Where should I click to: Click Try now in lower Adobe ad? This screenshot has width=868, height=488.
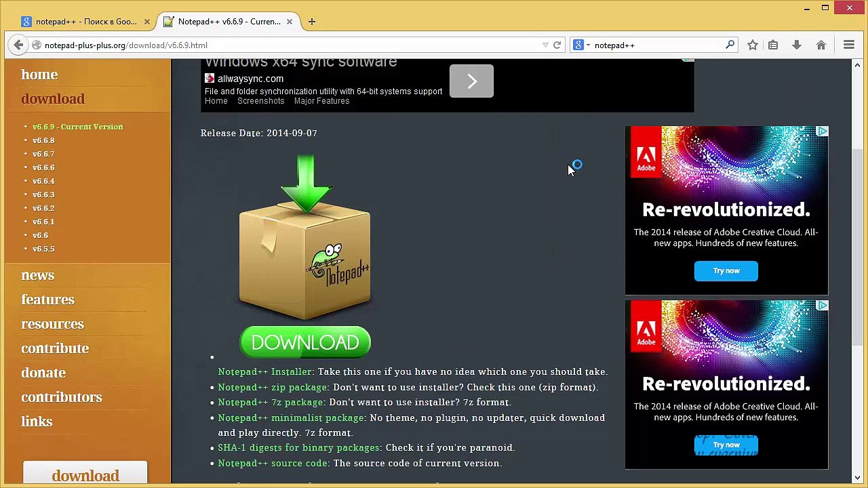pos(726,445)
